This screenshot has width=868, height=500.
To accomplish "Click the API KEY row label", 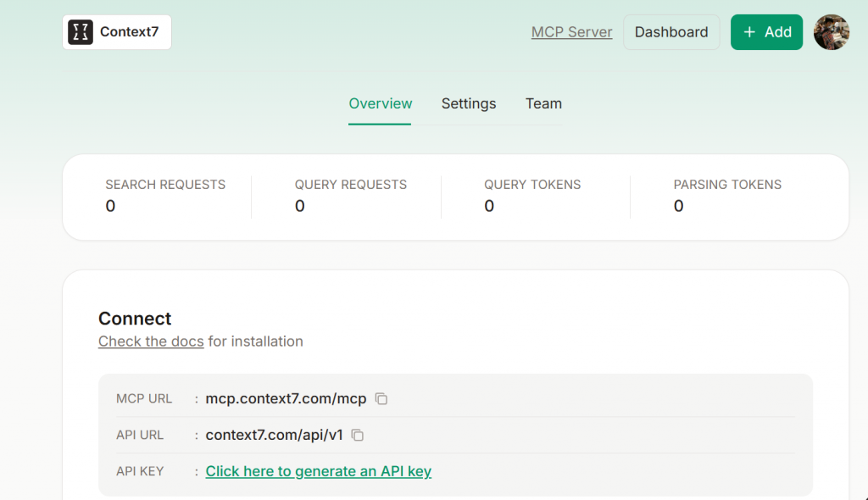I will coord(140,471).
